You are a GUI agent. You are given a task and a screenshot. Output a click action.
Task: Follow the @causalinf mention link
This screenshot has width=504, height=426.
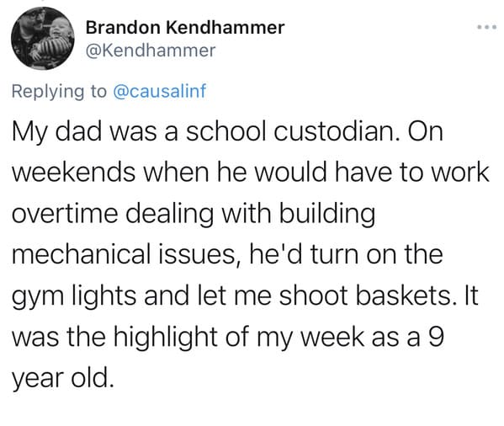click(x=159, y=91)
